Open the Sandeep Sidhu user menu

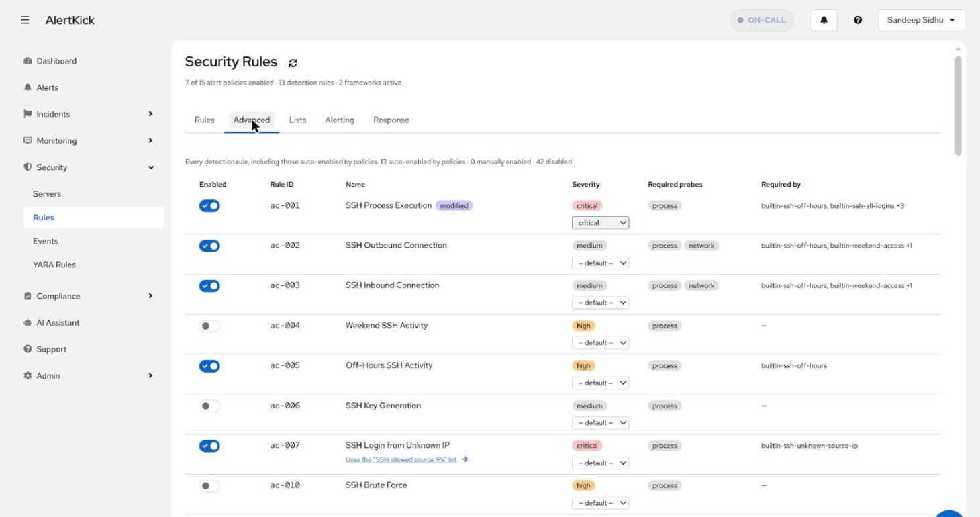921,20
